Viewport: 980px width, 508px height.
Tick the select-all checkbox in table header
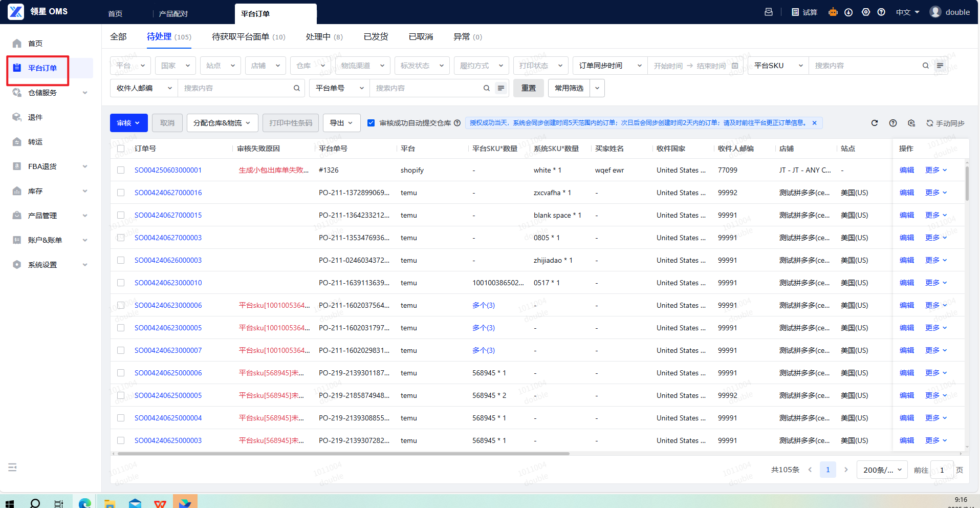tap(121, 149)
